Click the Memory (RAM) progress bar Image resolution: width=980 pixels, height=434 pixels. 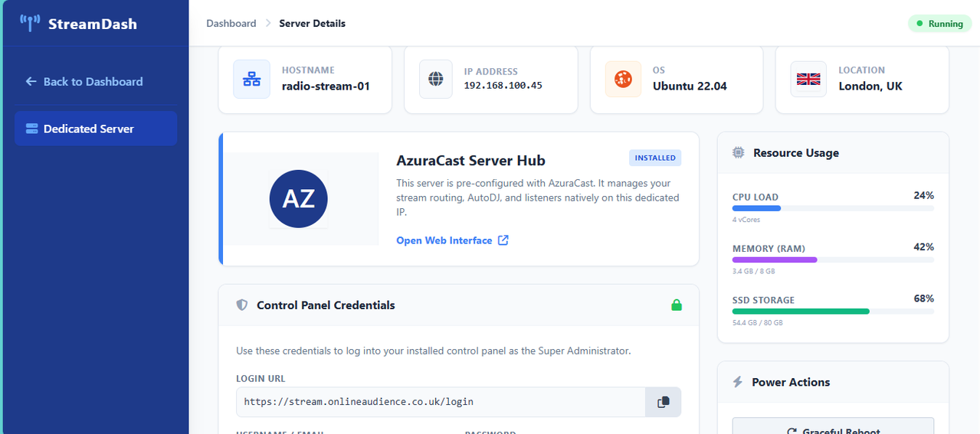coord(833,259)
